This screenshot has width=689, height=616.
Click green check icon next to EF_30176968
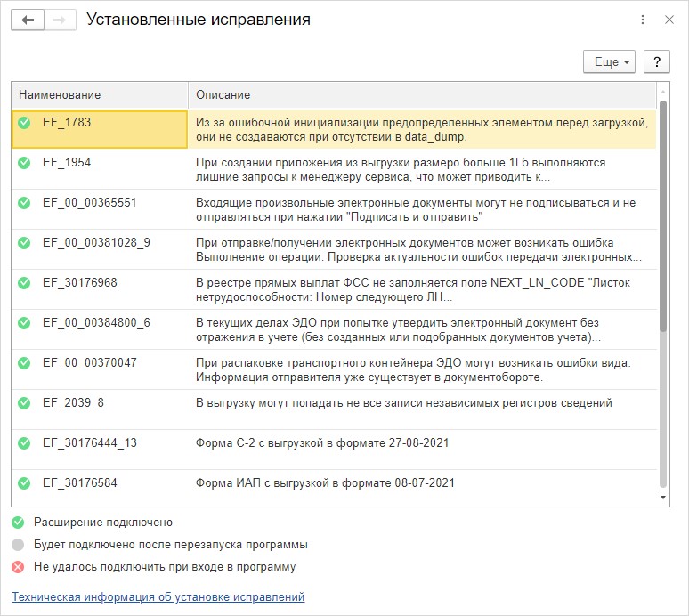(x=24, y=283)
